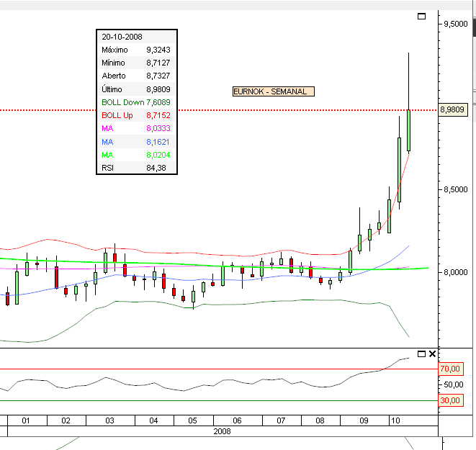Viewport: 476px width, 450px height.
Task: Click the 50,00 RSI axis label
Action: pos(454,384)
